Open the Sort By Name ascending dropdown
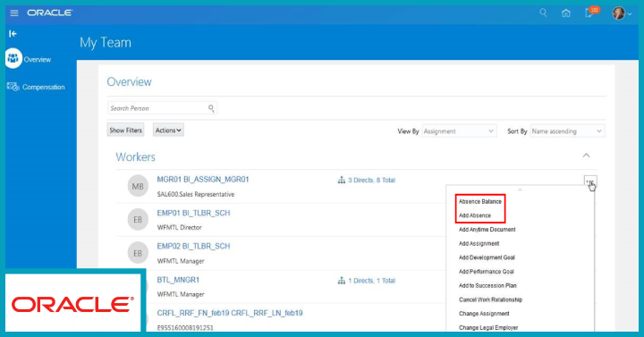Image resolution: width=644 pixels, height=337 pixels. (x=567, y=131)
